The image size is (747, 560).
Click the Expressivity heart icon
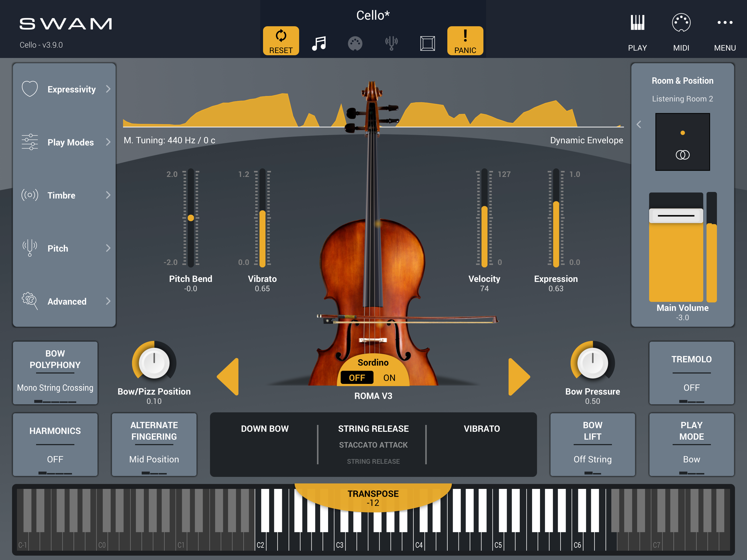[x=30, y=89]
